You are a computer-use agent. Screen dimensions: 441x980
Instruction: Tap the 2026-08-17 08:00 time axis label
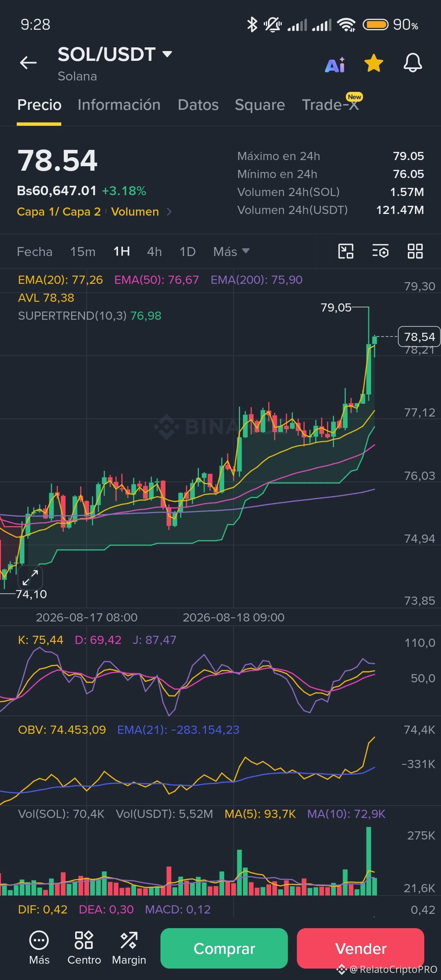[87, 617]
